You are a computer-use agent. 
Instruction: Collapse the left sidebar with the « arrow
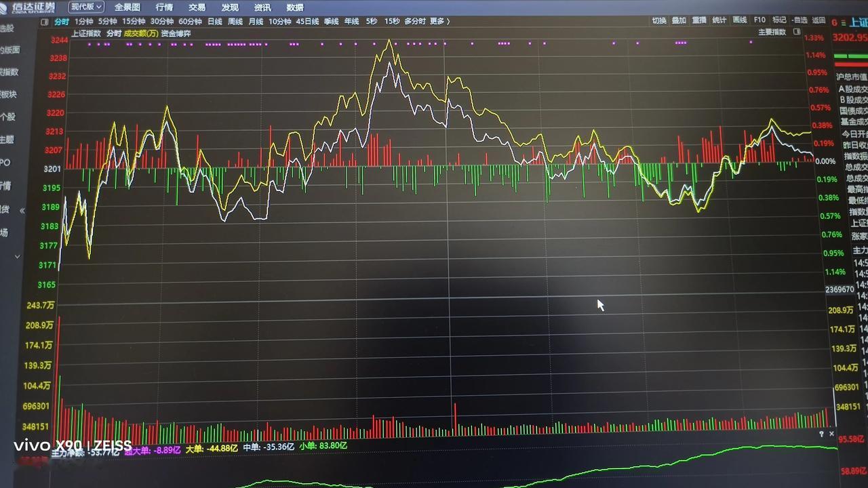click(22, 211)
